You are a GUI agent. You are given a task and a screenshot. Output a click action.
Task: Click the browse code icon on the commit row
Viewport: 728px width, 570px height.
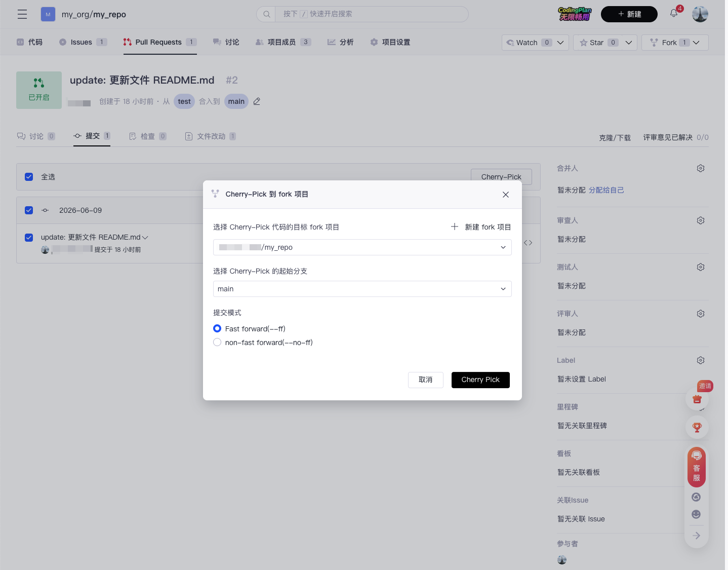528,243
